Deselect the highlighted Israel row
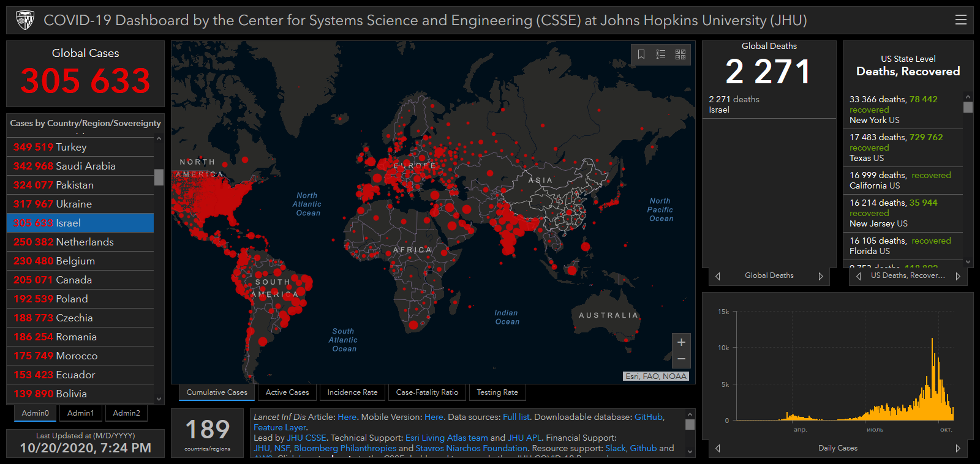The width and height of the screenshot is (980, 464). point(80,223)
